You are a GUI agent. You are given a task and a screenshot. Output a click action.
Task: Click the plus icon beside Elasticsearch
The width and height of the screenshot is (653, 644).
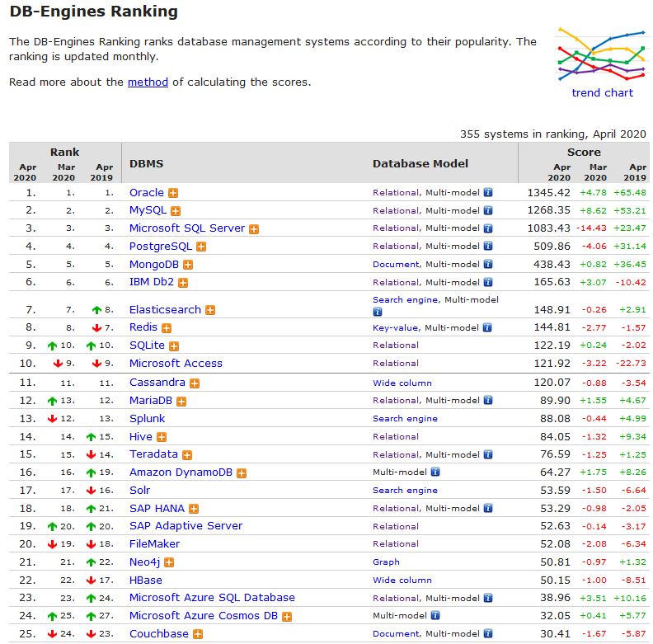coord(210,310)
